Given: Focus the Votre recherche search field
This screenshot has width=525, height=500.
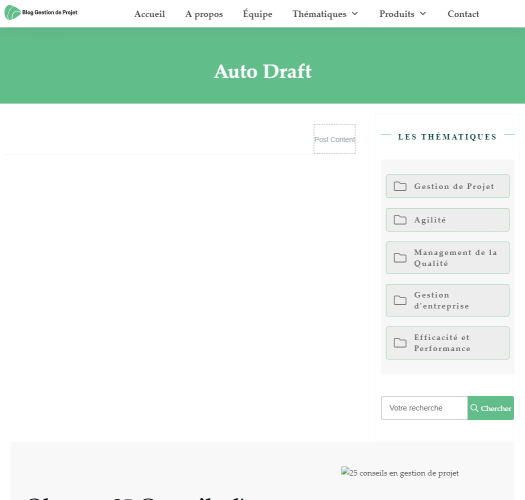Looking at the screenshot, I should click(x=424, y=408).
